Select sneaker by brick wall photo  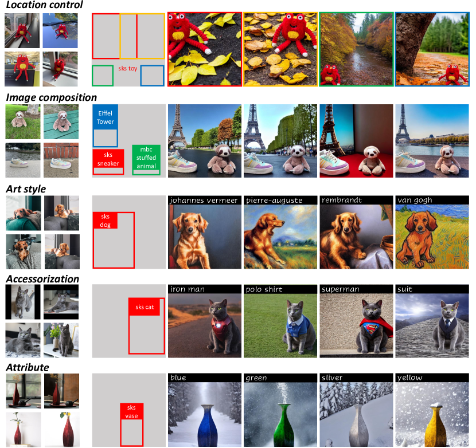pos(61,160)
